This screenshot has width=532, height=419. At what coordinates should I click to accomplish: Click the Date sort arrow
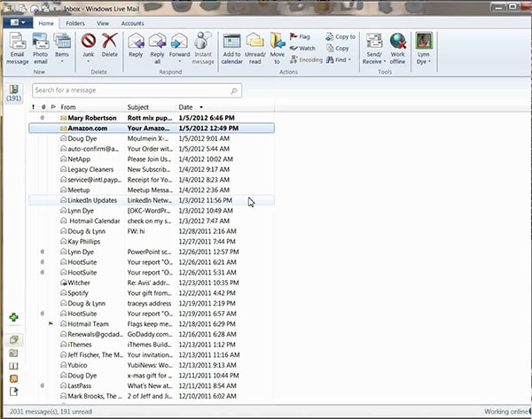(201, 107)
